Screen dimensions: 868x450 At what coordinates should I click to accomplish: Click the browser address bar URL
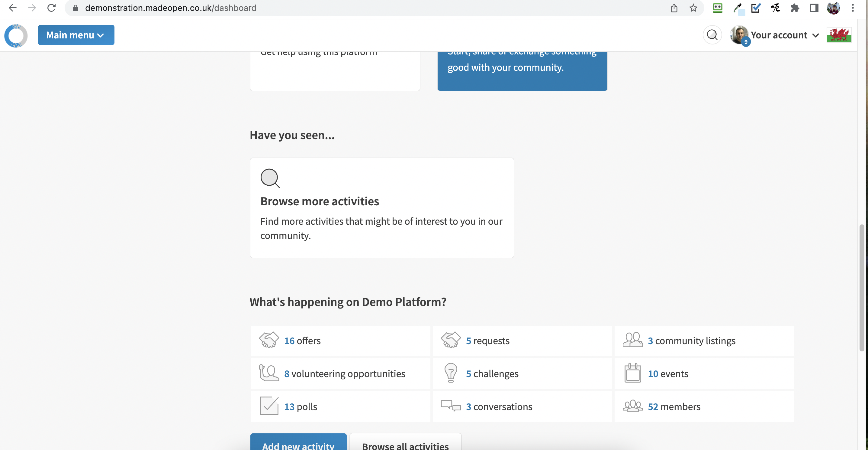tap(171, 8)
